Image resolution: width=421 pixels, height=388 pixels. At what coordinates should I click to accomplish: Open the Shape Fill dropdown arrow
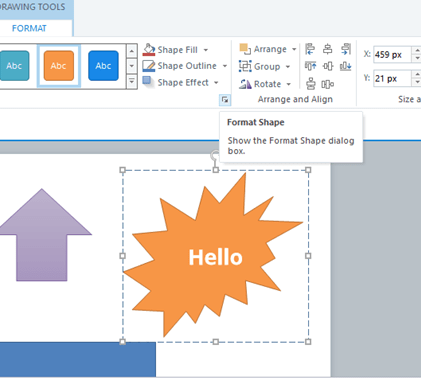click(206, 50)
